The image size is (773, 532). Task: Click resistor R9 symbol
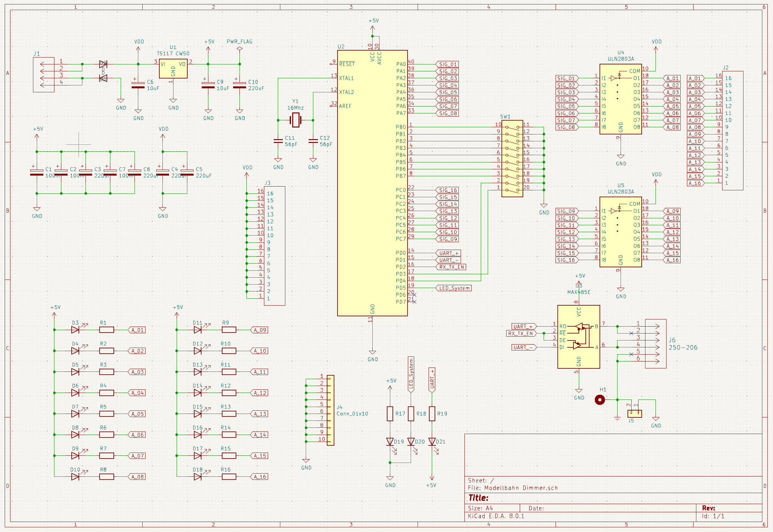229,330
